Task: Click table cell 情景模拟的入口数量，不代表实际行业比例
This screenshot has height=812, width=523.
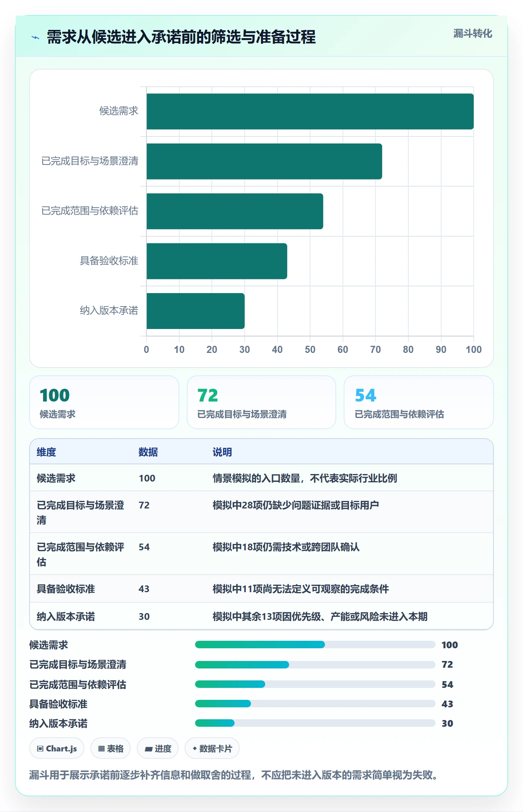Action: coord(305,478)
